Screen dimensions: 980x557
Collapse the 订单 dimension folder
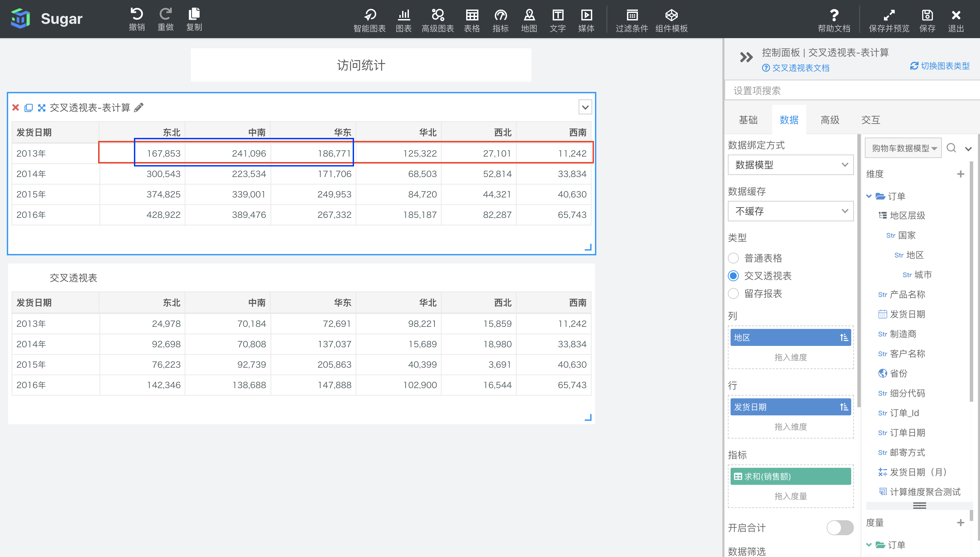coord(869,196)
